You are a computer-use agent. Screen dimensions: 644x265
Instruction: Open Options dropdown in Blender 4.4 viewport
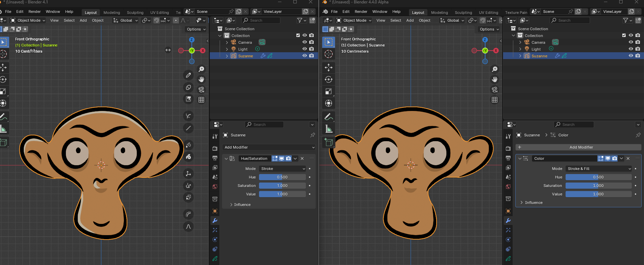[490, 29]
